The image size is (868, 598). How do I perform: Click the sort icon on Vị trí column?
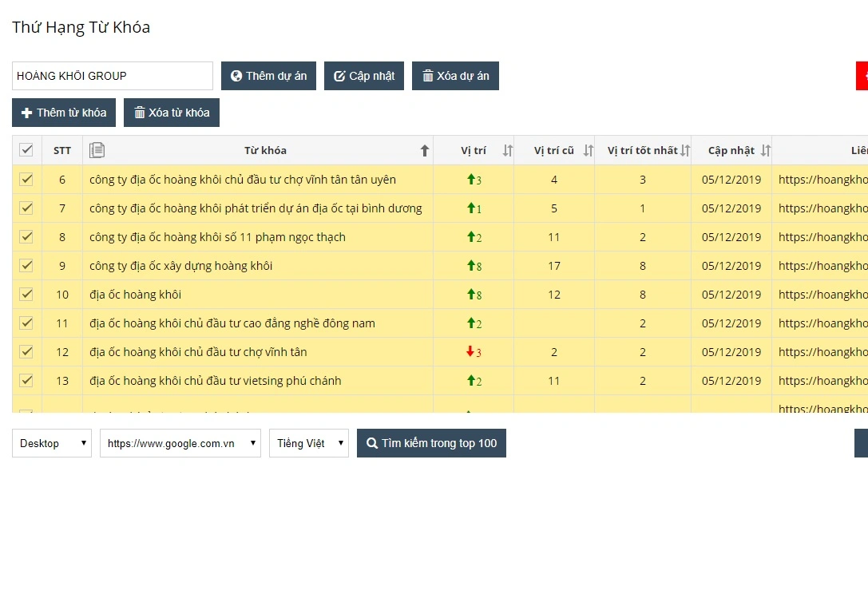pyautogui.click(x=507, y=150)
